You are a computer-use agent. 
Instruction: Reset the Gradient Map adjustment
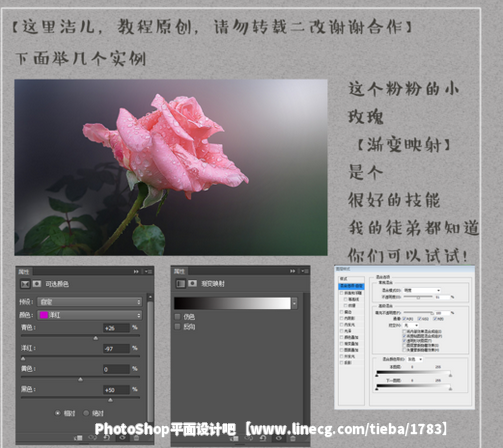coord(263,438)
